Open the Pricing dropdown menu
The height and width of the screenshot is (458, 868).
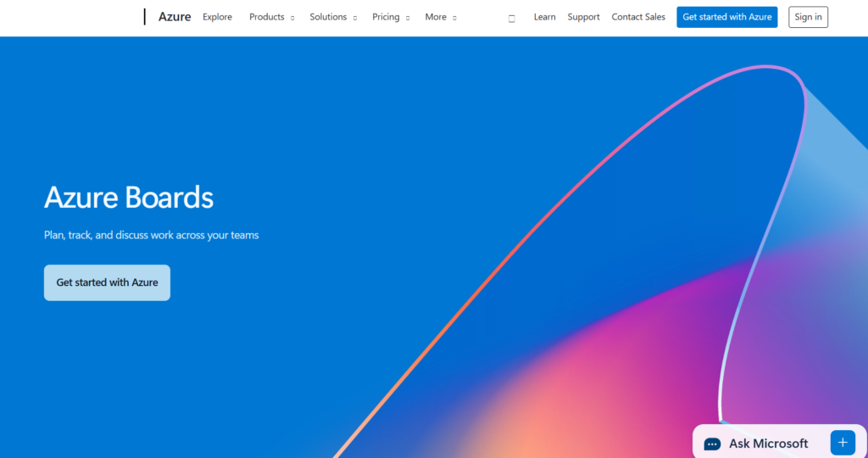pyautogui.click(x=386, y=17)
